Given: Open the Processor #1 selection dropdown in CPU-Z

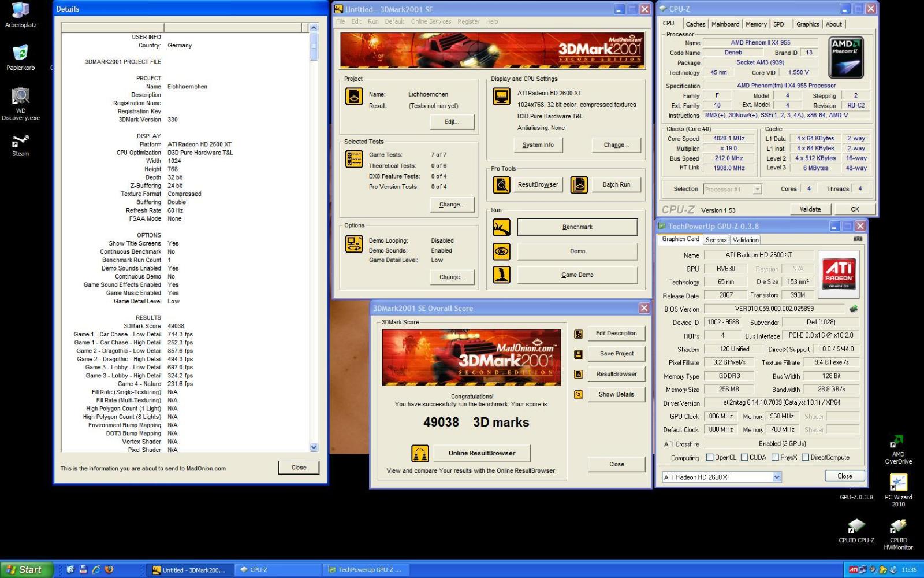Looking at the screenshot, I should coord(757,189).
